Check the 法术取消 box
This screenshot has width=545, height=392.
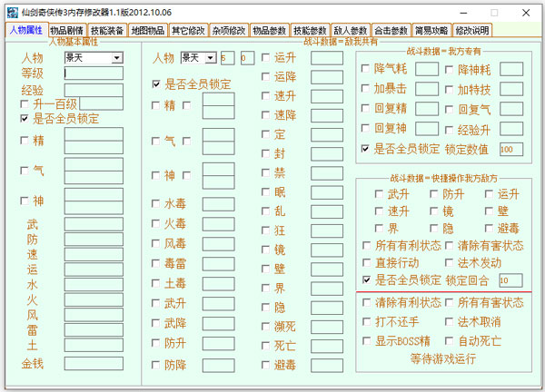[450, 322]
